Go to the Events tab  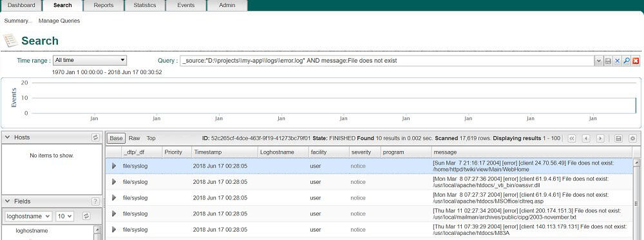[x=185, y=5]
